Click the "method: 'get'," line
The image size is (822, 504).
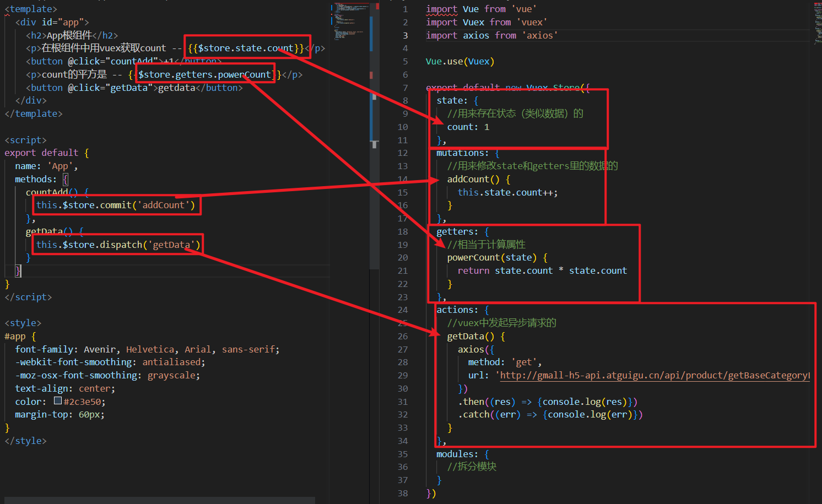coord(505,362)
